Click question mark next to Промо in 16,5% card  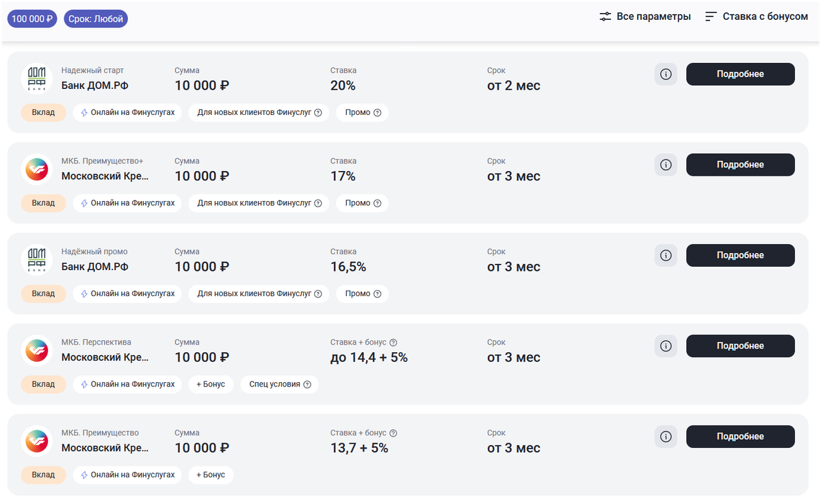coord(377,294)
